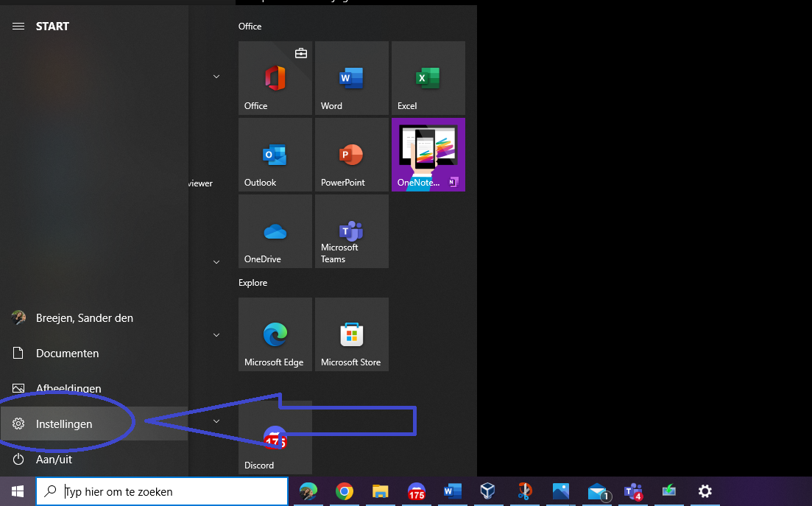
Task: Focus the 'Typ hier om te zoeken' search box
Action: click(x=162, y=491)
